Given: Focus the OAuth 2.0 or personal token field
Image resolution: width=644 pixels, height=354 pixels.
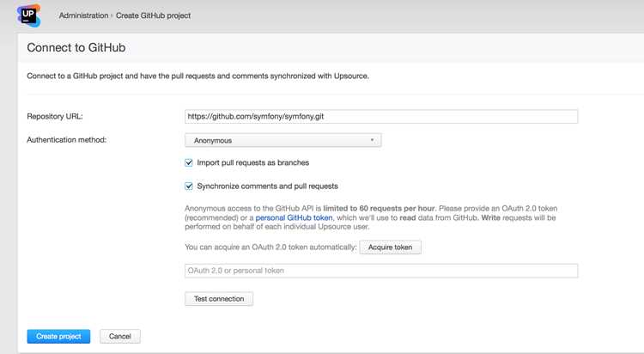Looking at the screenshot, I should point(381,271).
